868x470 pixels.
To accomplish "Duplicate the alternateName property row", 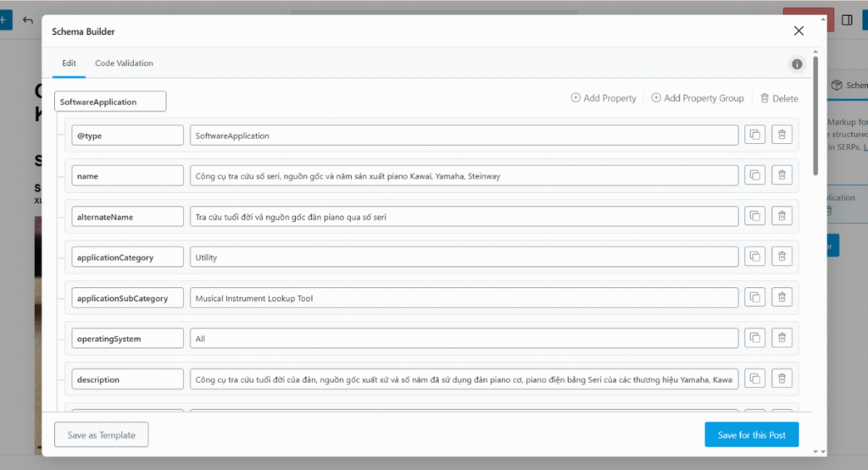I will click(754, 217).
